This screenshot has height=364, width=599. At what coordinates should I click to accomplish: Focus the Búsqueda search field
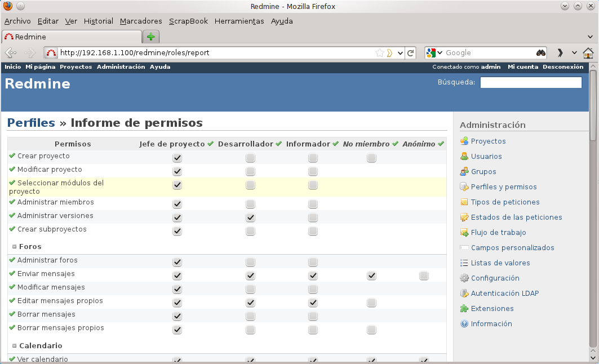click(531, 82)
